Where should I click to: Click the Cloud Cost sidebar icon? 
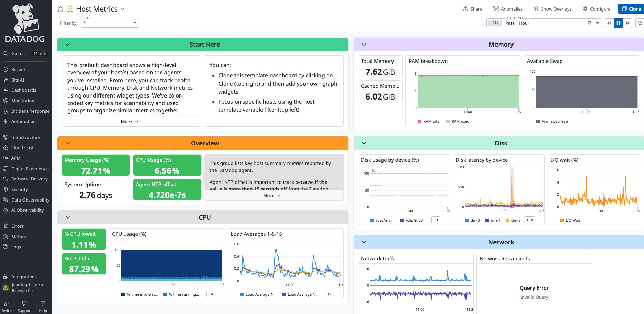click(x=6, y=147)
